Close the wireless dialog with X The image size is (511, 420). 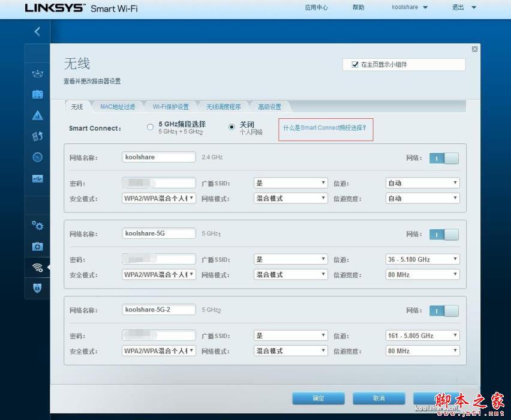(475, 49)
